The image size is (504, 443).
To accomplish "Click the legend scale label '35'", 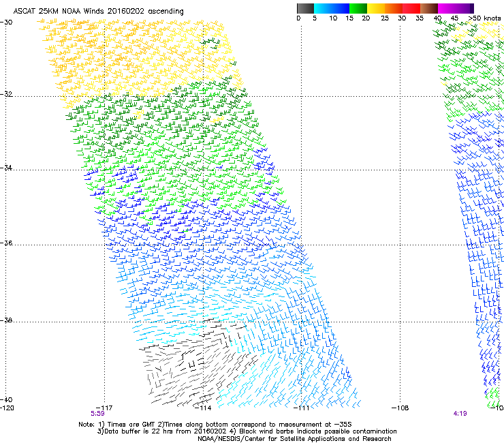I will pyautogui.click(x=420, y=18).
